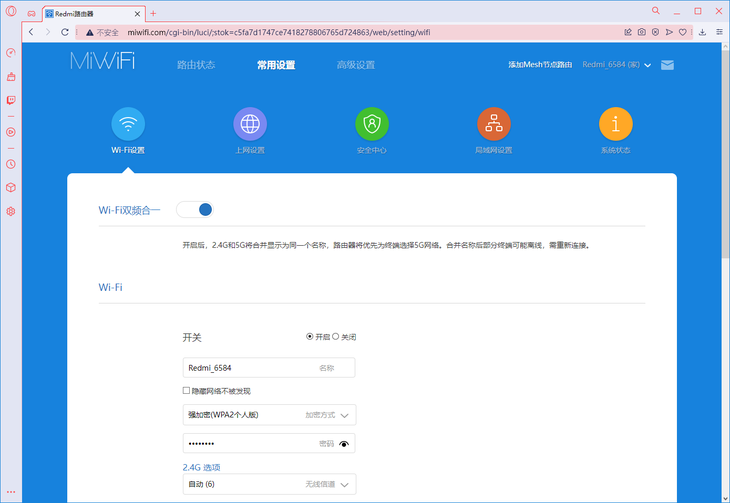Expand the 无线信道 channel dropdown

(345, 485)
